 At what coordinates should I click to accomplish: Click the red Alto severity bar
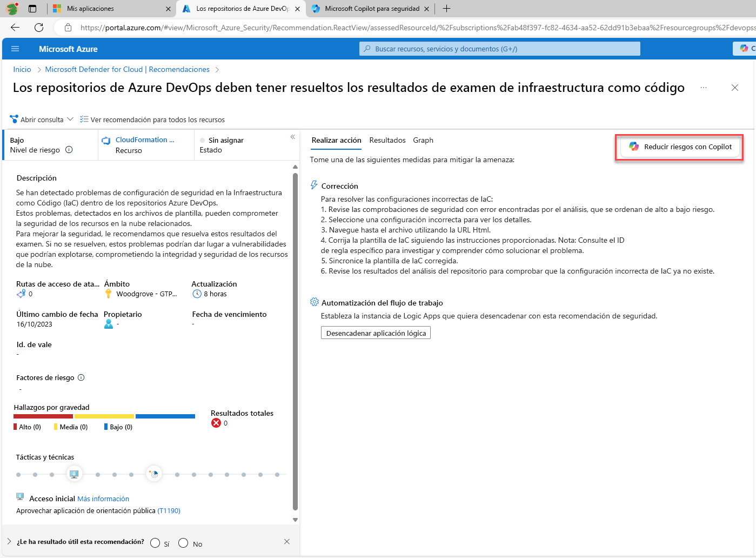point(43,416)
